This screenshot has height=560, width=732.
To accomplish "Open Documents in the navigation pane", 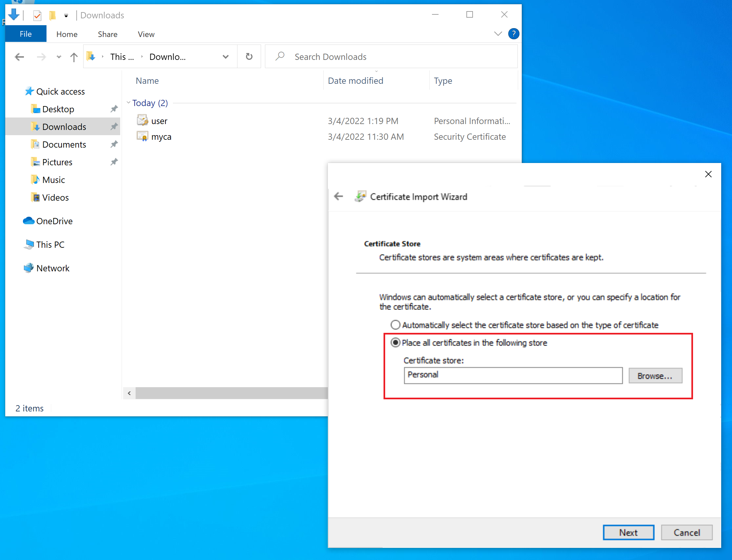I will (64, 145).
